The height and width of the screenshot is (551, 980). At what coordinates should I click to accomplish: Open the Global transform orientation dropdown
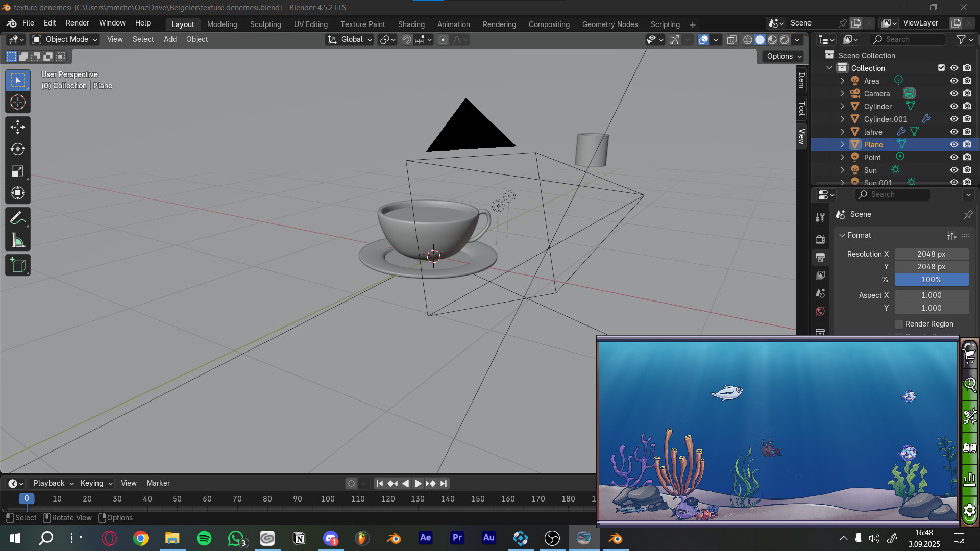(x=349, y=39)
